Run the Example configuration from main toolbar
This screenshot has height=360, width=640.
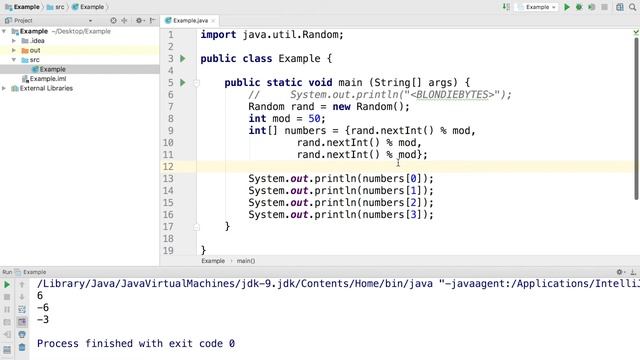(567, 7)
